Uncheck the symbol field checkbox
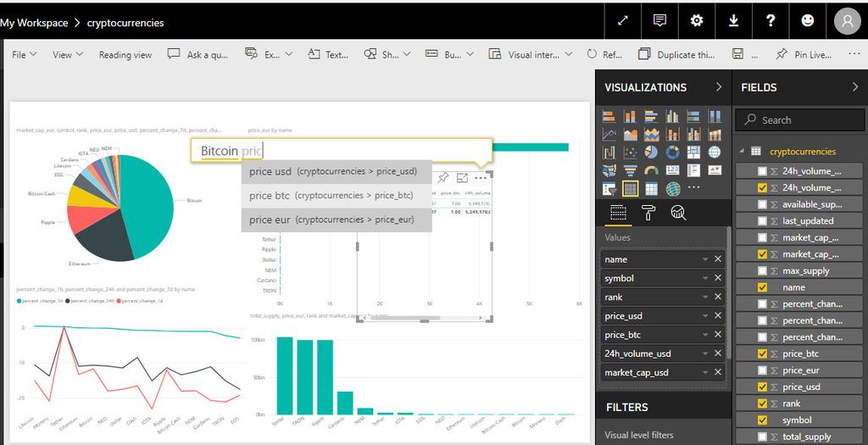The height and width of the screenshot is (445, 868). pyautogui.click(x=762, y=420)
